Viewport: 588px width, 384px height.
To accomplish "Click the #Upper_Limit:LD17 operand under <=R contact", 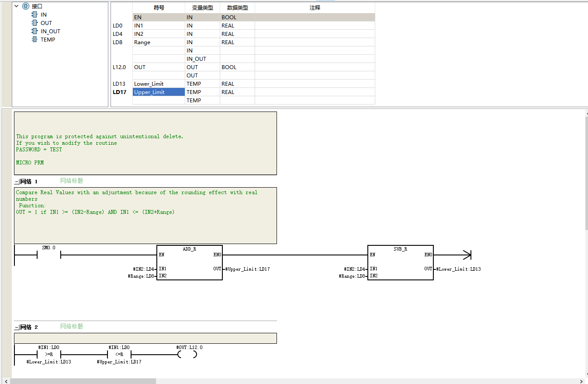I will 119,362.
